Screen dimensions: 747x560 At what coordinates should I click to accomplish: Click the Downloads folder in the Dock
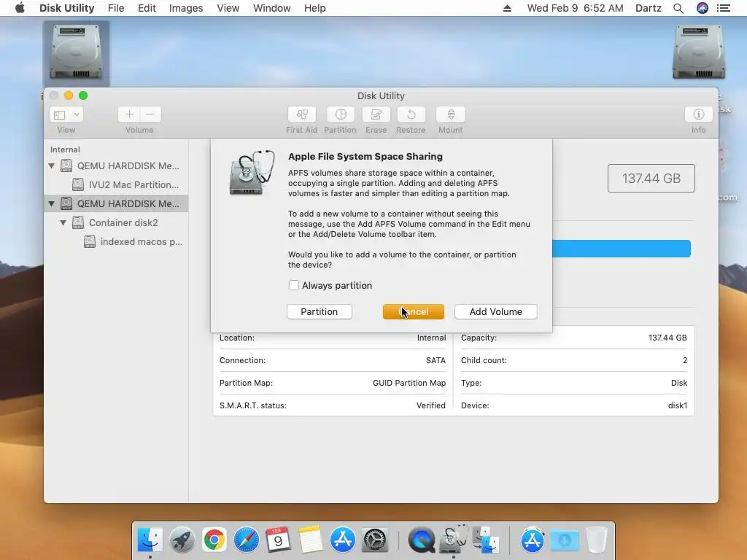[565, 540]
